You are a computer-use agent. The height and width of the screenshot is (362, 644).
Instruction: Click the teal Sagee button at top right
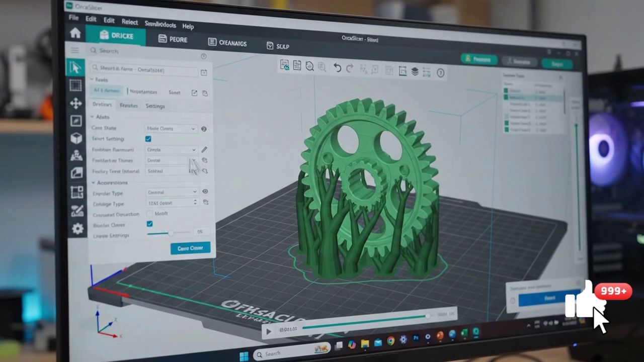click(557, 64)
